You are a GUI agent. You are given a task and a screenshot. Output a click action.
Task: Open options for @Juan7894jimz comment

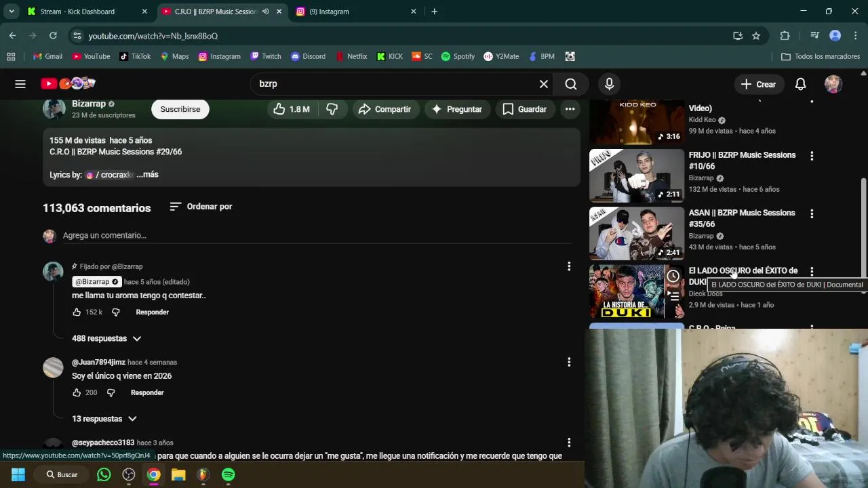pyautogui.click(x=569, y=362)
